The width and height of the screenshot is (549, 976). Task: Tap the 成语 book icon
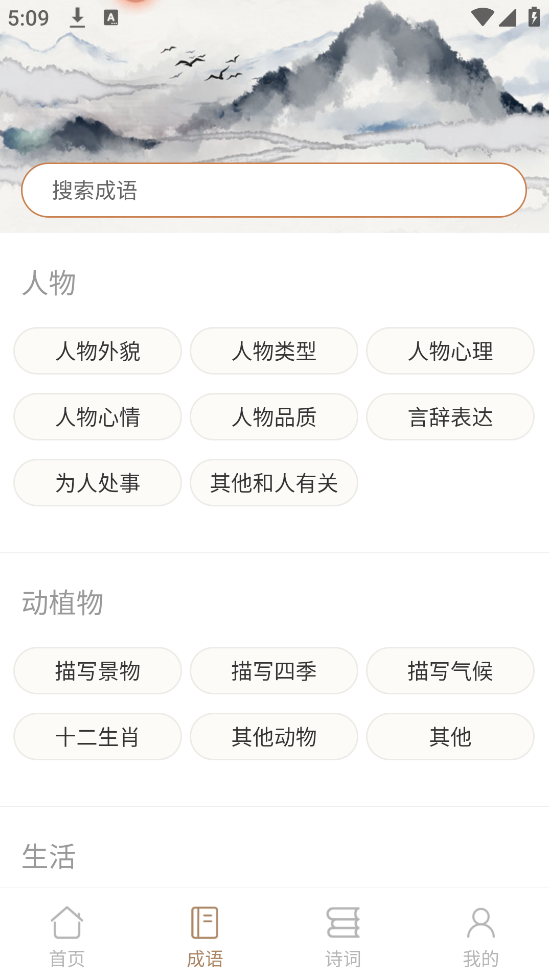204,922
